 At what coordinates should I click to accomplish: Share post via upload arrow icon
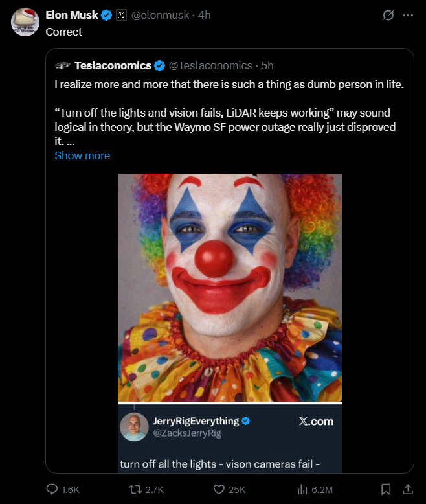click(408, 489)
